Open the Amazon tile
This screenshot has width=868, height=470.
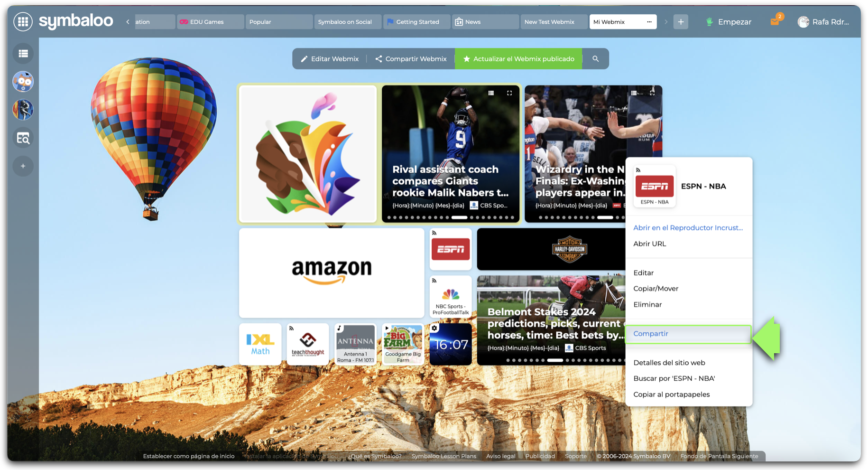pos(332,273)
